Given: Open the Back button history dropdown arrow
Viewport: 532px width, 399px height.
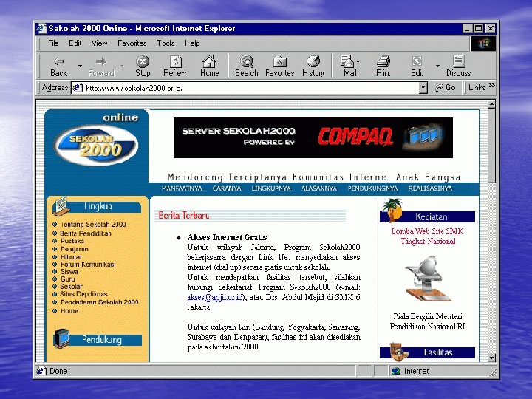Looking at the screenshot, I should (x=80, y=66).
